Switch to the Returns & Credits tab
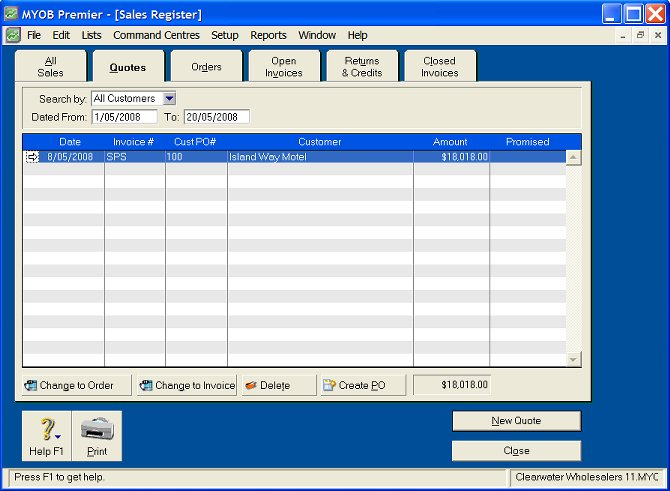 [x=362, y=67]
